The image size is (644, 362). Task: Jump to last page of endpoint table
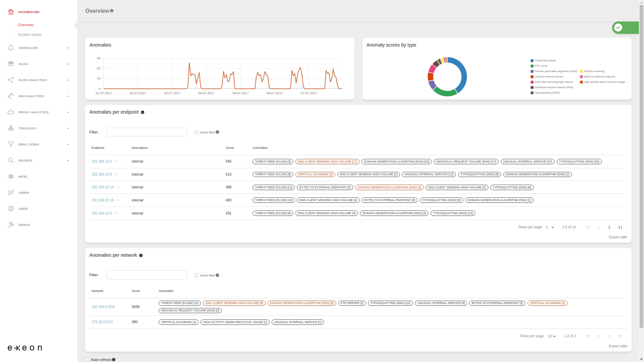coord(620,228)
